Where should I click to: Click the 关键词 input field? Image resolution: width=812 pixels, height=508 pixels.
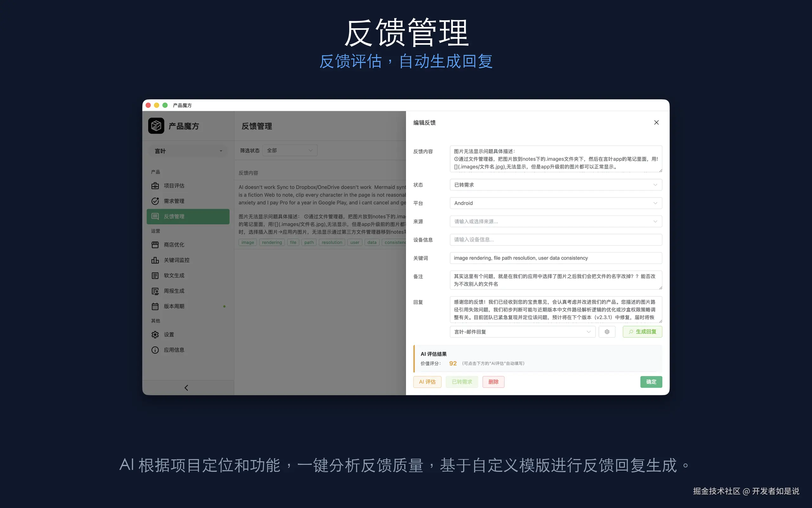pos(556,258)
